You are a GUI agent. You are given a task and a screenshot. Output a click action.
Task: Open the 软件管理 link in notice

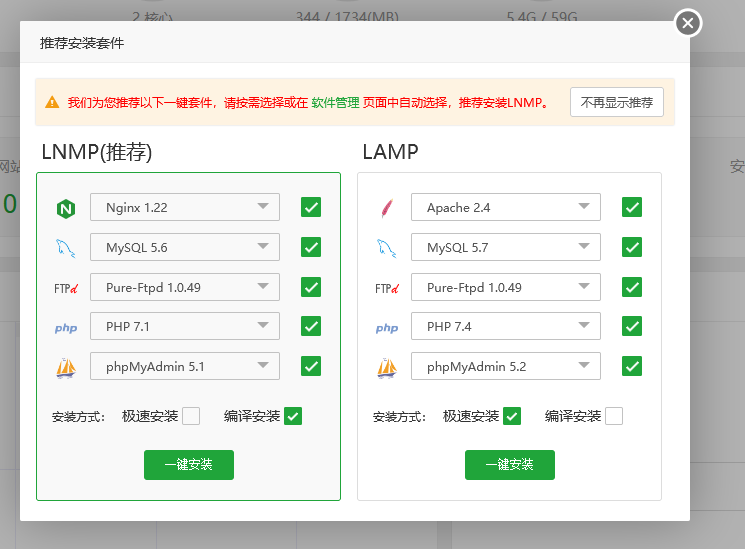click(335, 103)
